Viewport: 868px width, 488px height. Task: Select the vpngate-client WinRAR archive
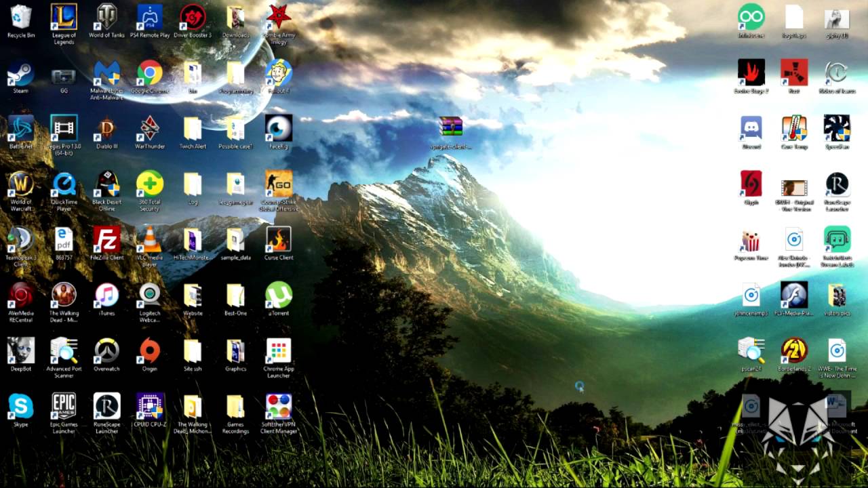[x=451, y=128]
